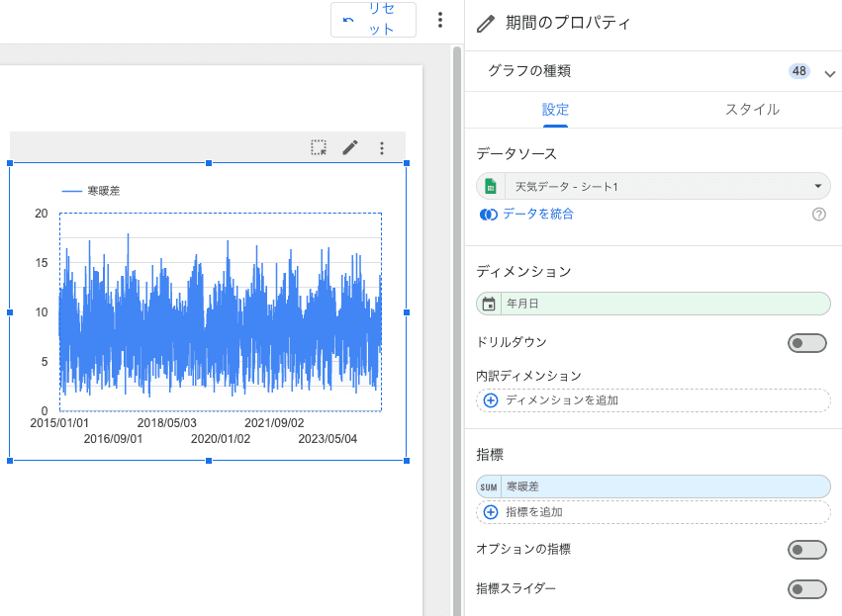Viewport: 842px width, 616px height.
Task: Click the vertical scrollbar beside the canvas
Action: click(x=456, y=297)
